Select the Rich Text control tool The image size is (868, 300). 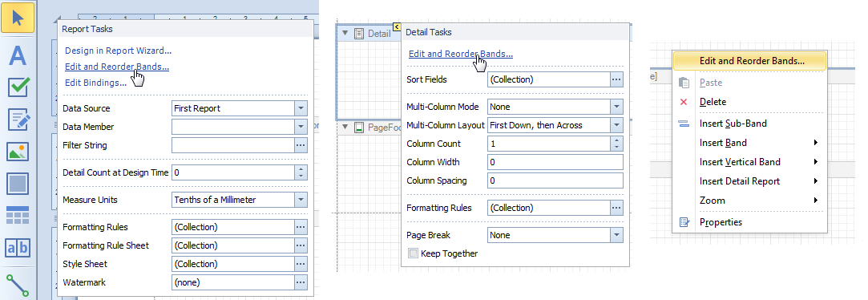(x=18, y=120)
